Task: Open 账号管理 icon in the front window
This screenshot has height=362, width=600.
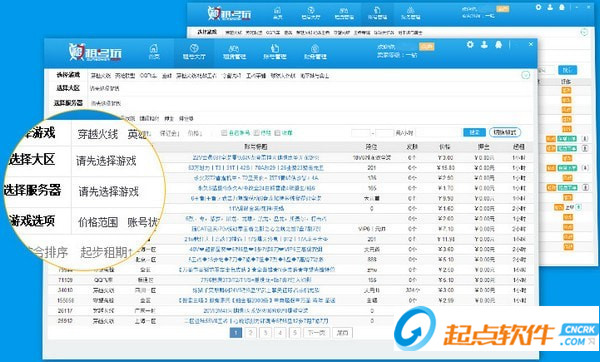Action: coord(275,52)
